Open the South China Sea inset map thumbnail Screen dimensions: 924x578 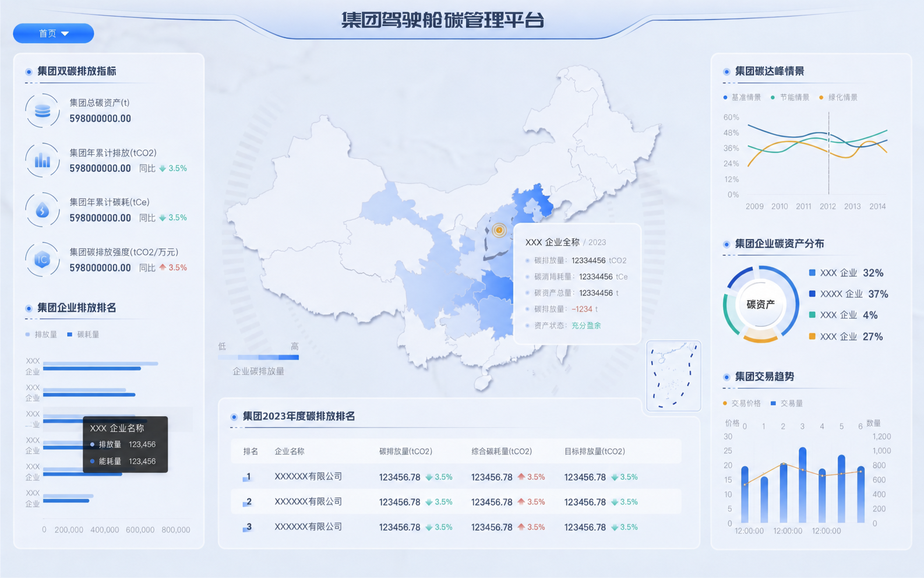(673, 376)
